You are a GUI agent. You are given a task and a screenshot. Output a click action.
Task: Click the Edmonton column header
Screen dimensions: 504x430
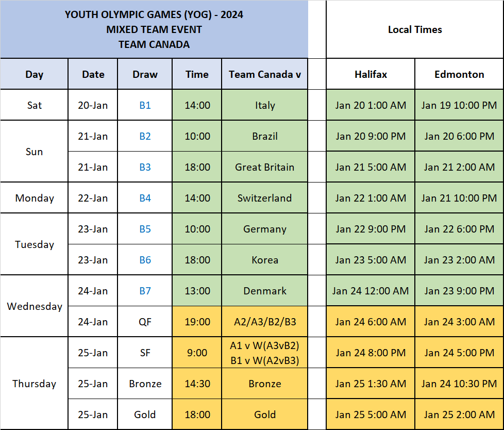(x=459, y=74)
